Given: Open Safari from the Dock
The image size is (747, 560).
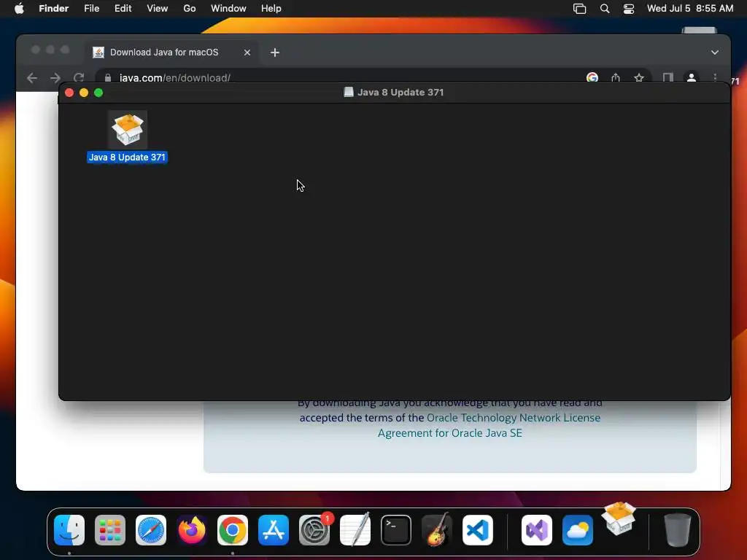Looking at the screenshot, I should (151, 530).
